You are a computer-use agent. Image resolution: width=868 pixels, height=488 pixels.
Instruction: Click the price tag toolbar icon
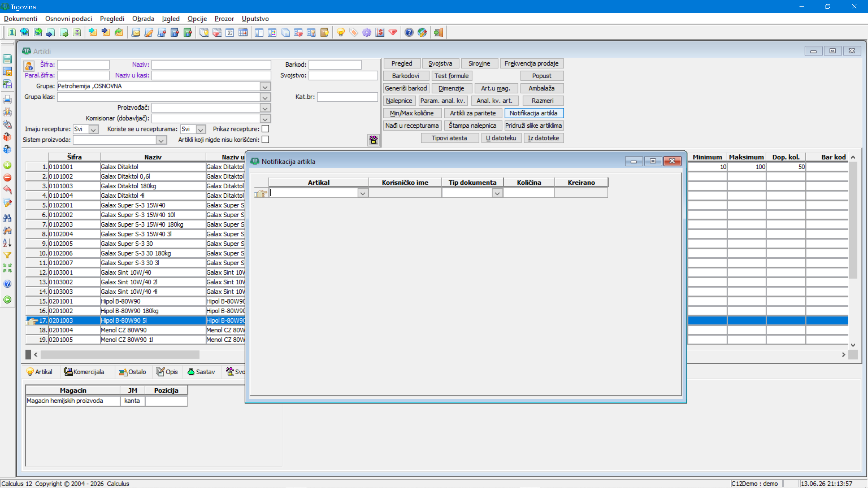[x=354, y=32]
